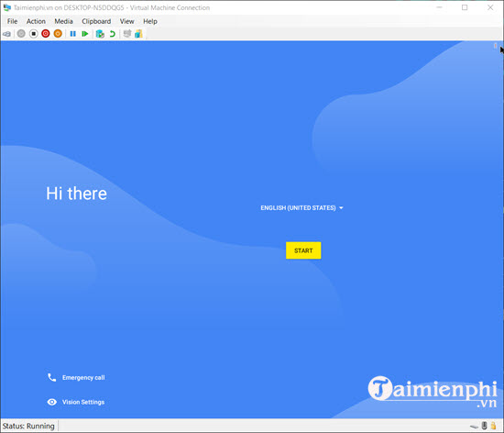Screen dimensions: 504x433
Task: Open the View menu
Action: pyautogui.click(x=127, y=21)
